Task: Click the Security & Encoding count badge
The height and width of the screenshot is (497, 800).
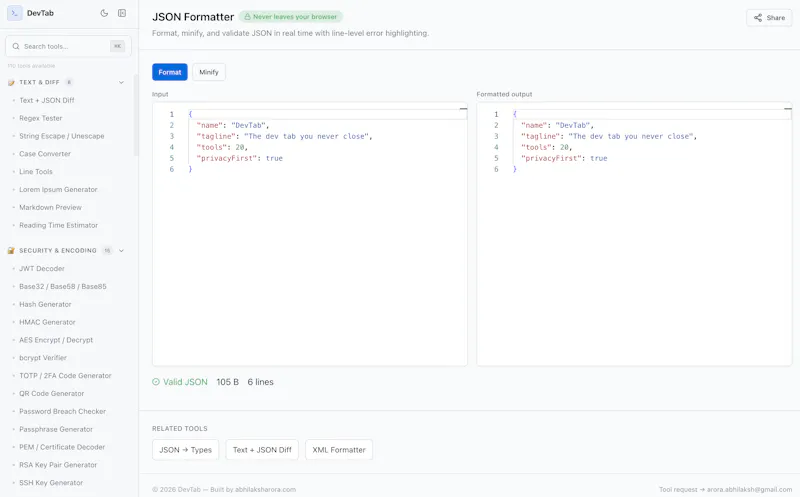Action: [x=107, y=251]
